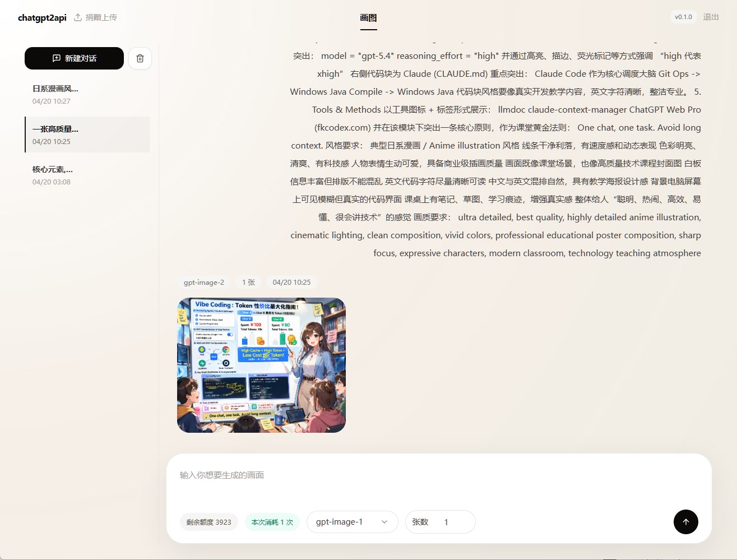Delete conversation using the trash icon
This screenshot has height=560, width=737.
point(140,58)
